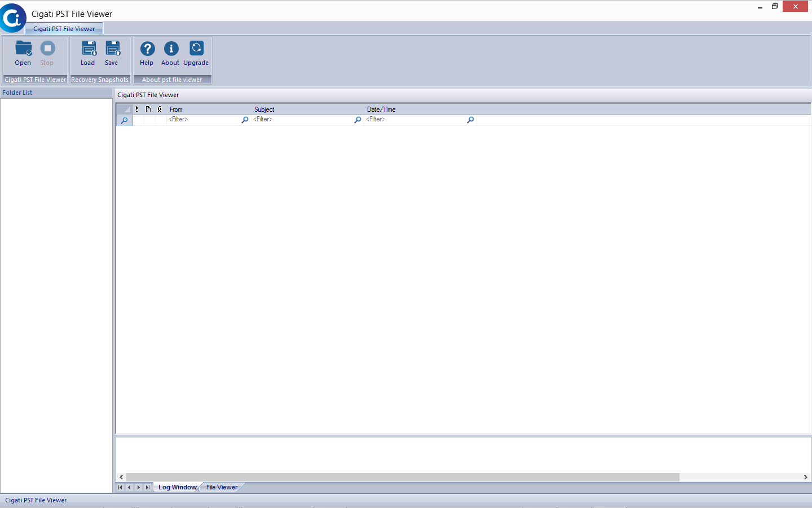Click the document type column header icon
The height and width of the screenshot is (508, 812).
pyautogui.click(x=148, y=110)
